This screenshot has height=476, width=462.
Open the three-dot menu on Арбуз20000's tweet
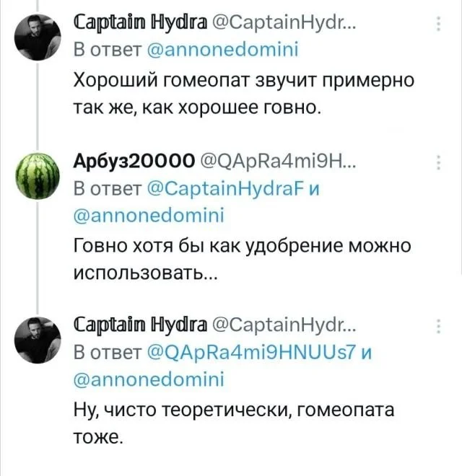[x=440, y=163]
